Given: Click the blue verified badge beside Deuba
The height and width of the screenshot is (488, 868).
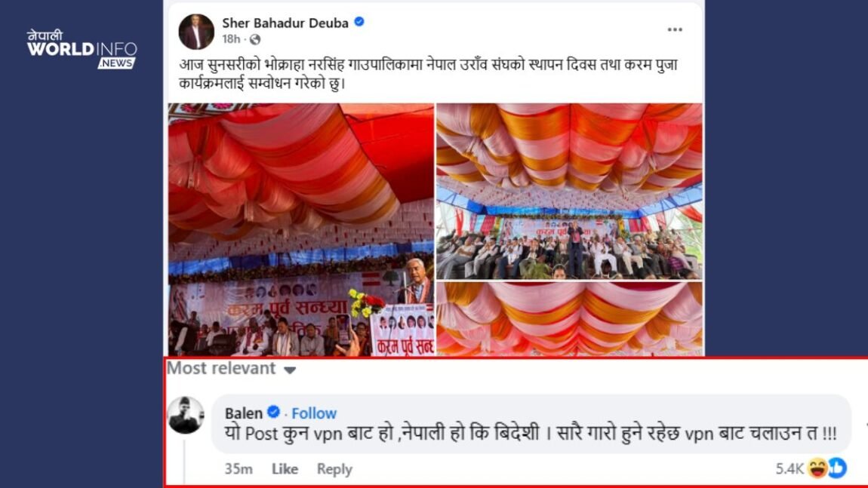Looking at the screenshot, I should [359, 22].
